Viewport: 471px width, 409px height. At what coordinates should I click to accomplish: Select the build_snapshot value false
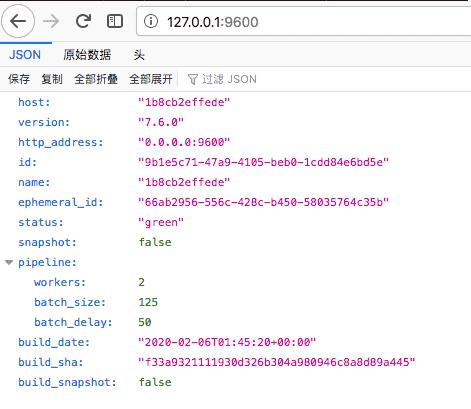click(155, 382)
